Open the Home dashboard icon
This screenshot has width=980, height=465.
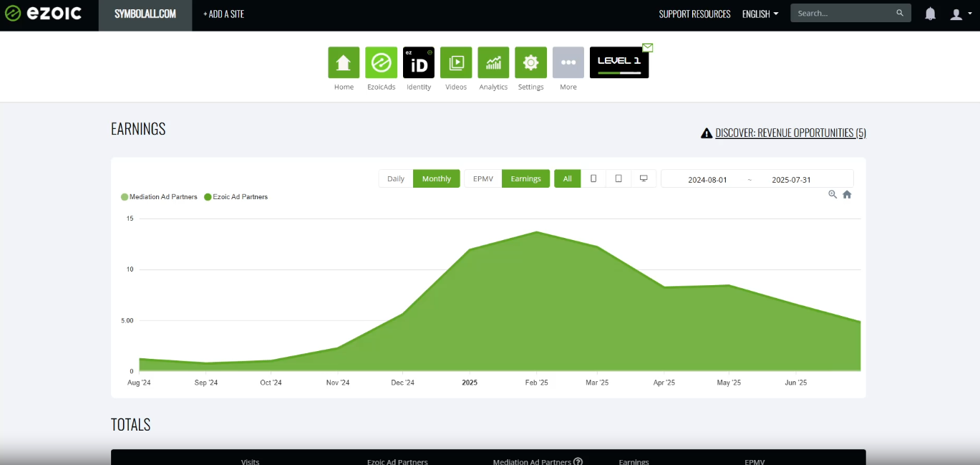click(344, 62)
